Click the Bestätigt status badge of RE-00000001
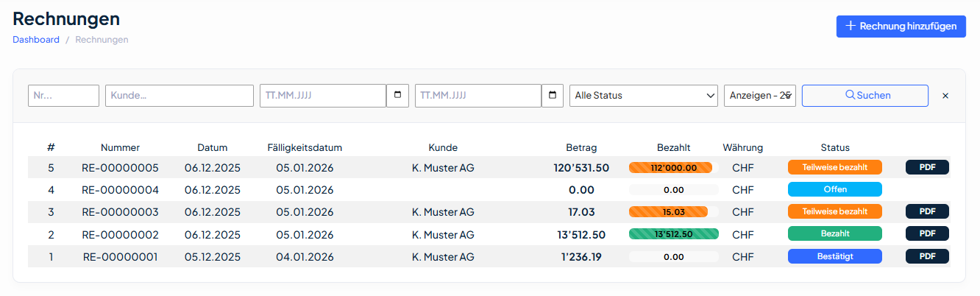This screenshot has width=980, height=296. 834,256
